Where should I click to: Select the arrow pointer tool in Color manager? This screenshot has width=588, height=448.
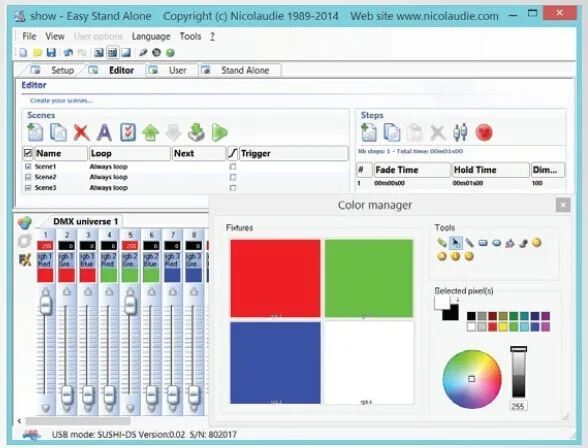click(x=455, y=243)
